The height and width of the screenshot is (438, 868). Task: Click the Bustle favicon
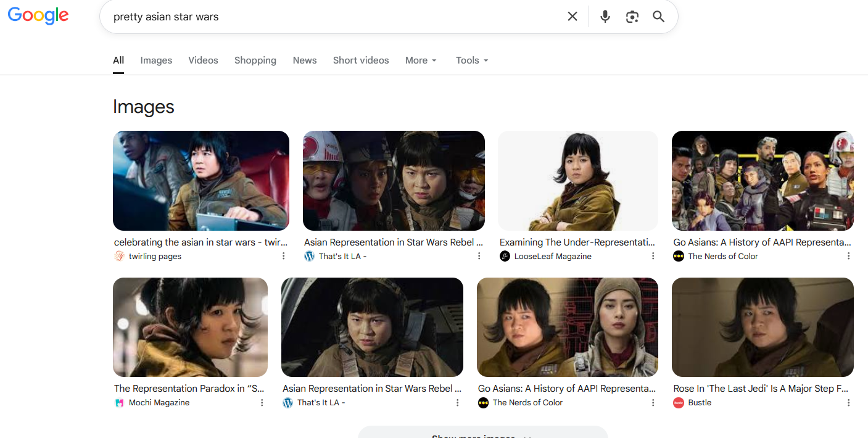(679, 403)
